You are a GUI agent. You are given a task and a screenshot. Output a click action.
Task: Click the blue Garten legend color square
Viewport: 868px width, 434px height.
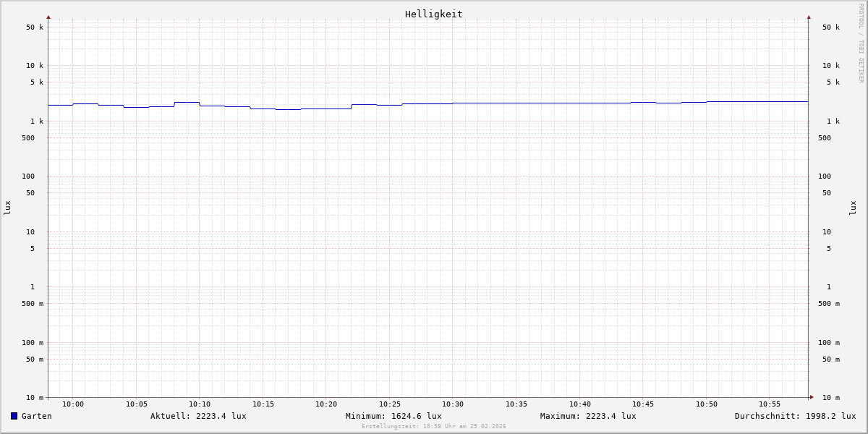[x=14, y=416]
